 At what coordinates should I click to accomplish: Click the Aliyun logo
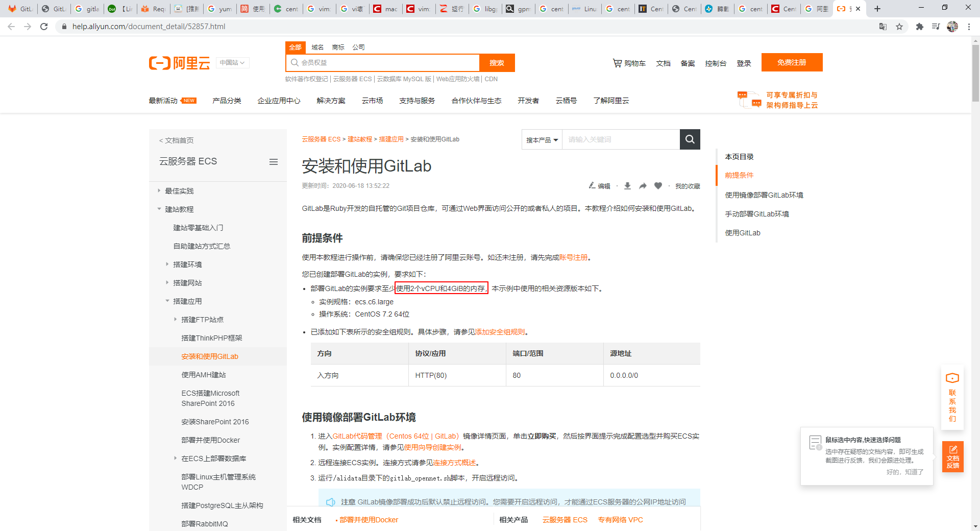click(179, 63)
